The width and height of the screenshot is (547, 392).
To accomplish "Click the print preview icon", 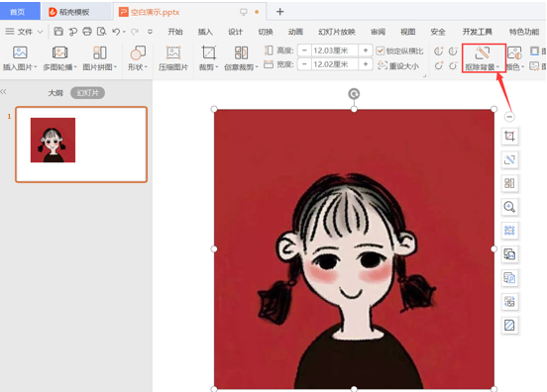I will (x=101, y=32).
